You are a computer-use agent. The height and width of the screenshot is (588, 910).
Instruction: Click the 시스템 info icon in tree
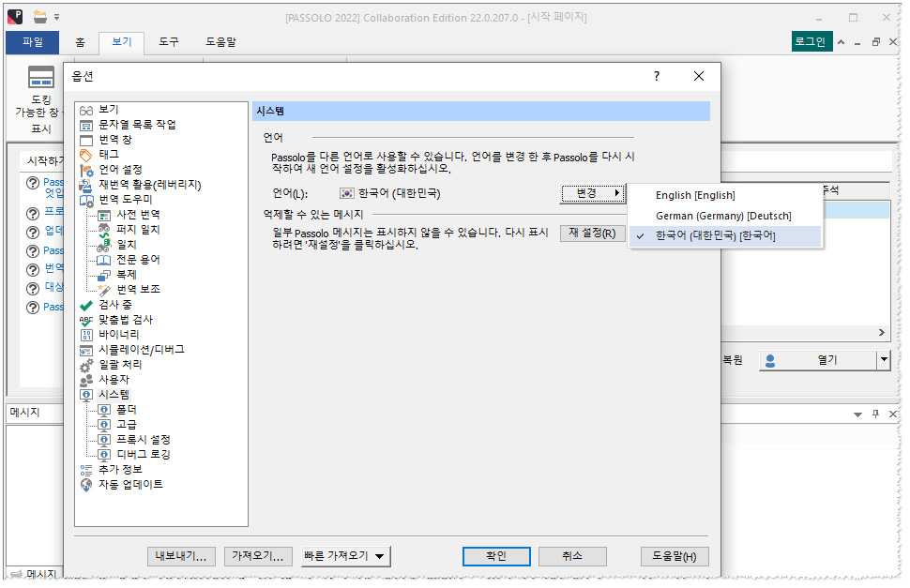coord(86,396)
